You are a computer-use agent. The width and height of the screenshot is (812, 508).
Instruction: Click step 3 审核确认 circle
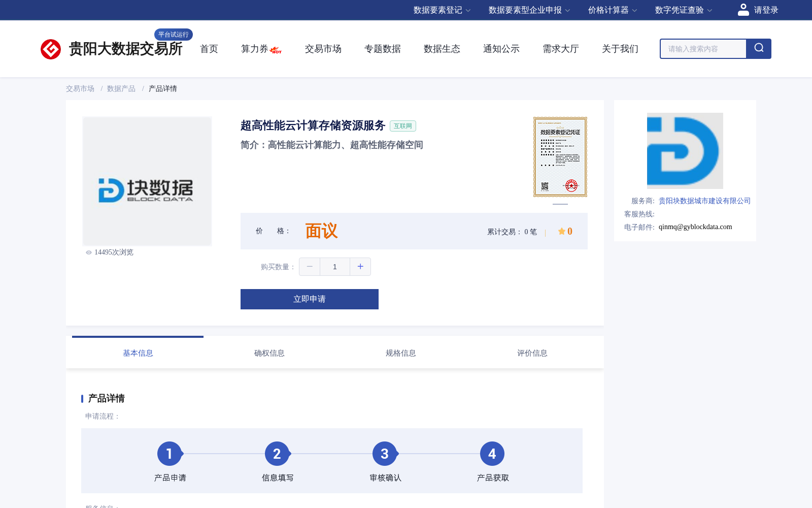(385, 454)
